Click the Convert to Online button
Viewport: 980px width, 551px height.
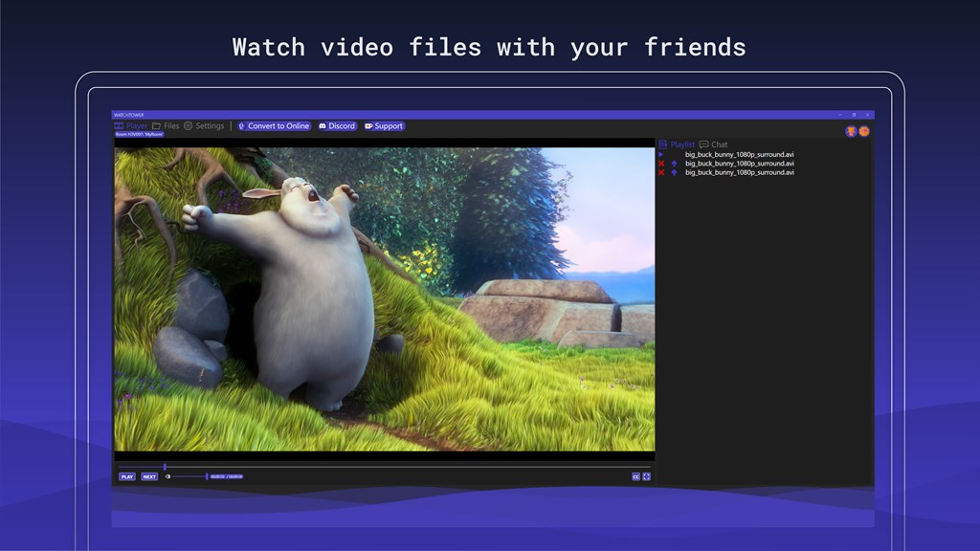click(x=274, y=125)
